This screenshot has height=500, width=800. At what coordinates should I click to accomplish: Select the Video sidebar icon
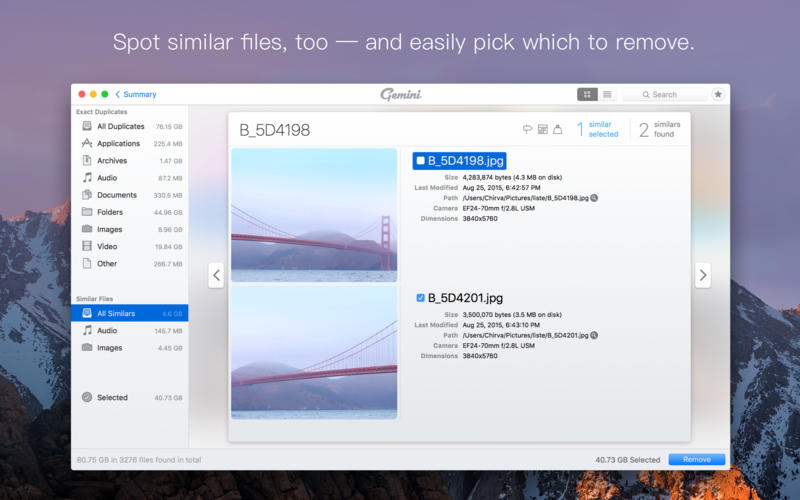coord(87,246)
